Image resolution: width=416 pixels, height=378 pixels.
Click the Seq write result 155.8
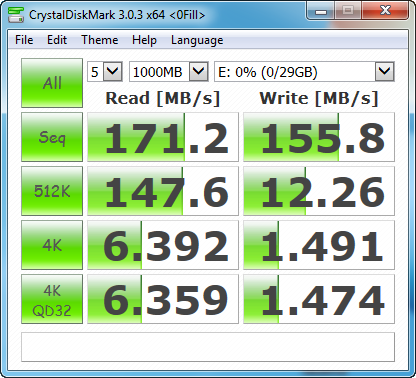tap(319, 137)
